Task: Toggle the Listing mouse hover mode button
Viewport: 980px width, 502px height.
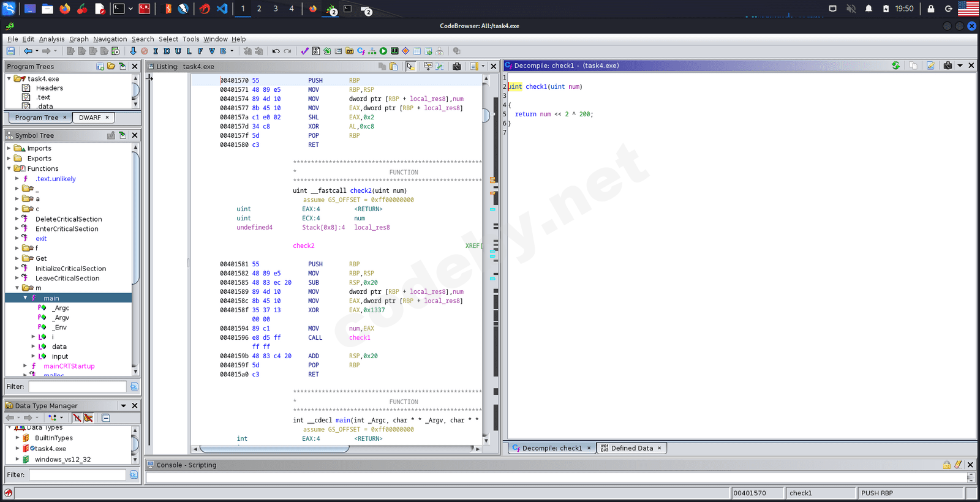Action: point(410,66)
